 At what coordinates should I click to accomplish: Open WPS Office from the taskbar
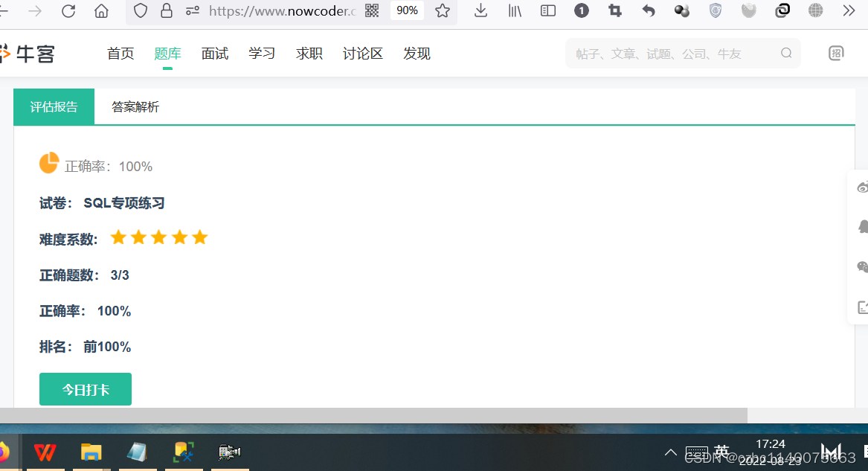pos(45,452)
